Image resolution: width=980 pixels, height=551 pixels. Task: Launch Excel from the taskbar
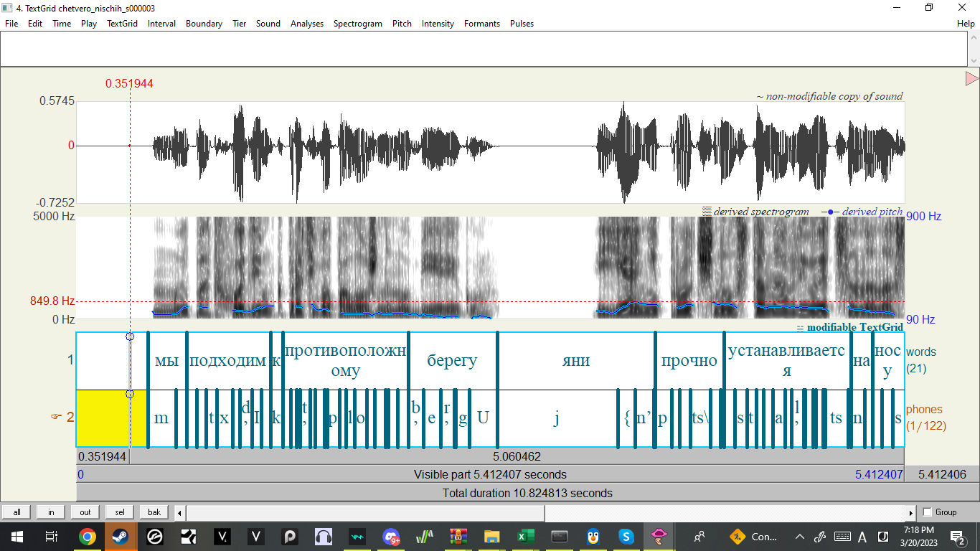point(525,536)
